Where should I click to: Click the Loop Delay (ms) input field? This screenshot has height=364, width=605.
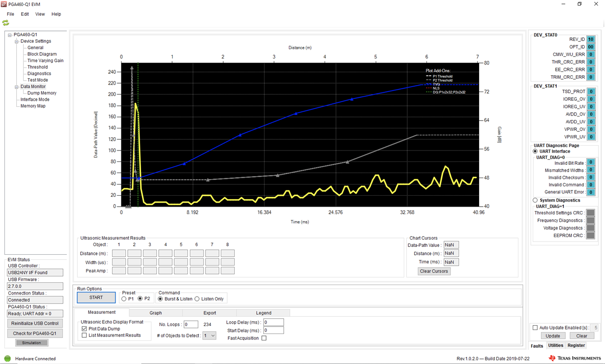pos(273,323)
